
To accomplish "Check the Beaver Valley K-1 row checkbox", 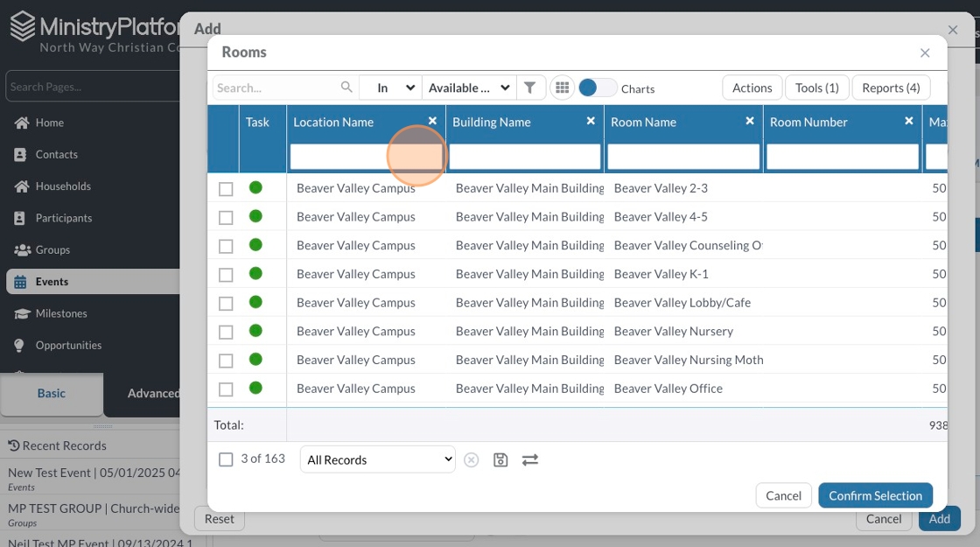I will tap(226, 275).
